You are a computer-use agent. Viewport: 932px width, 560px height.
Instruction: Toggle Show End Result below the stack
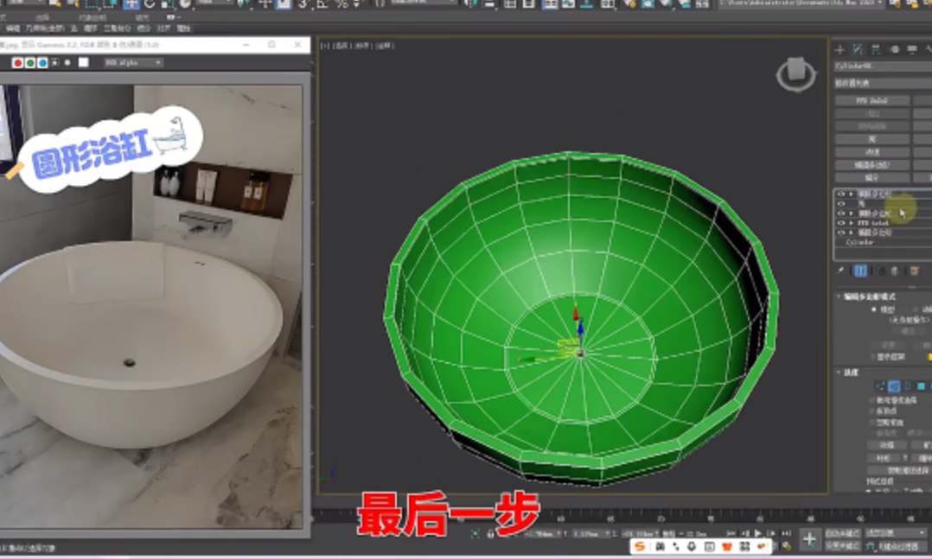(860, 270)
